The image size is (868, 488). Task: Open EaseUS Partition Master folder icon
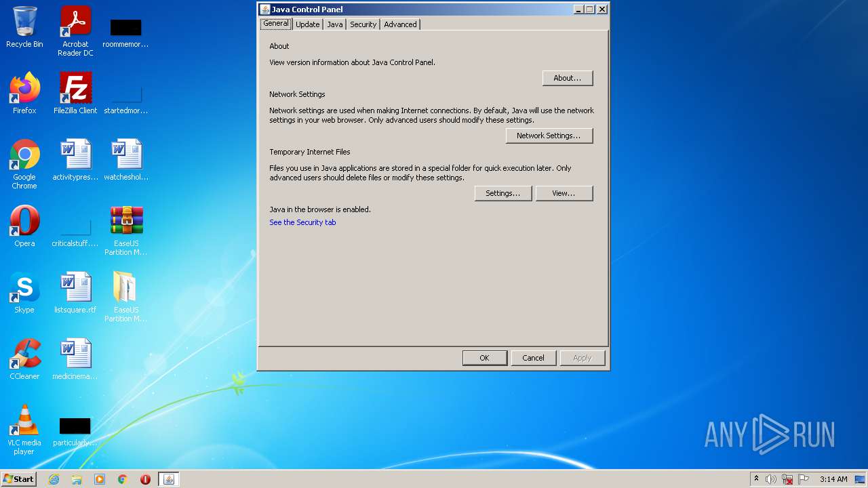[x=125, y=297]
